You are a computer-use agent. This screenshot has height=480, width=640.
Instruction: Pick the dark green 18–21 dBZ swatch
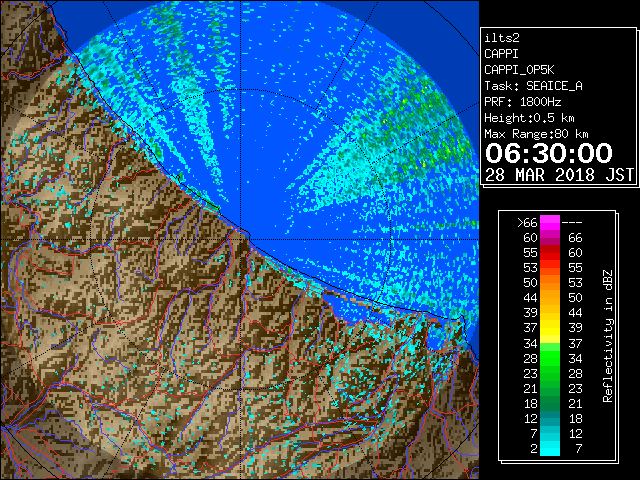pyautogui.click(x=550, y=403)
